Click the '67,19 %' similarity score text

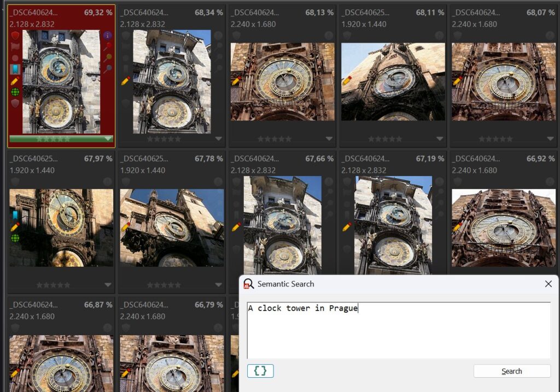tap(430, 159)
